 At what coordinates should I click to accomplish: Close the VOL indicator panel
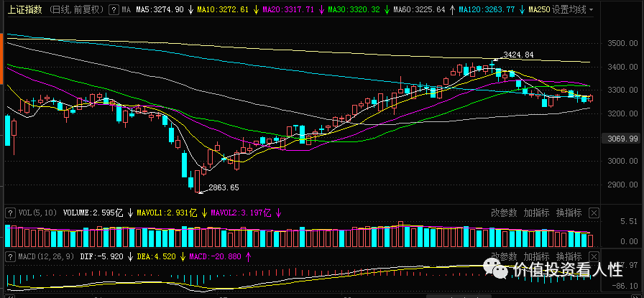click(x=594, y=213)
